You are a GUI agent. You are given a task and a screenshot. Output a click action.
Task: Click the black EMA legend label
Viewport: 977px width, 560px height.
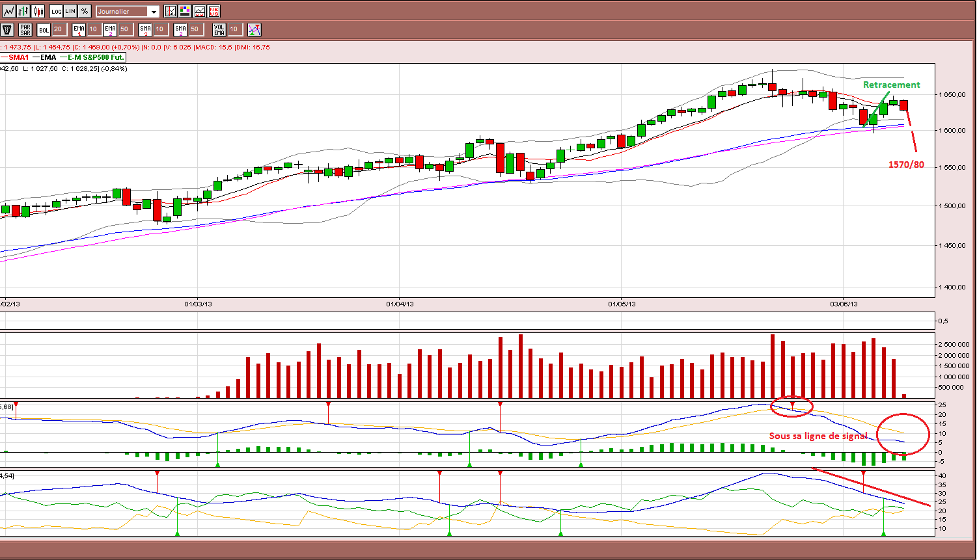click(x=48, y=57)
